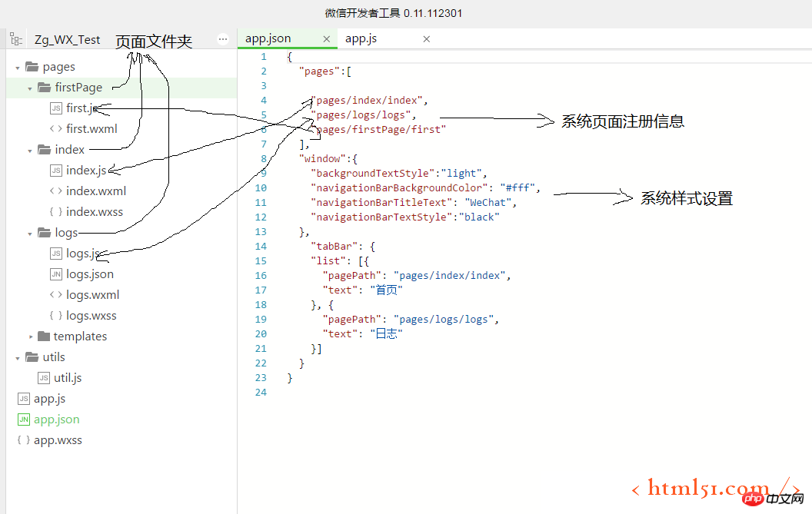Image resolution: width=812 pixels, height=514 pixels.
Task: Open first.wxml under firstPage
Action: point(92,129)
